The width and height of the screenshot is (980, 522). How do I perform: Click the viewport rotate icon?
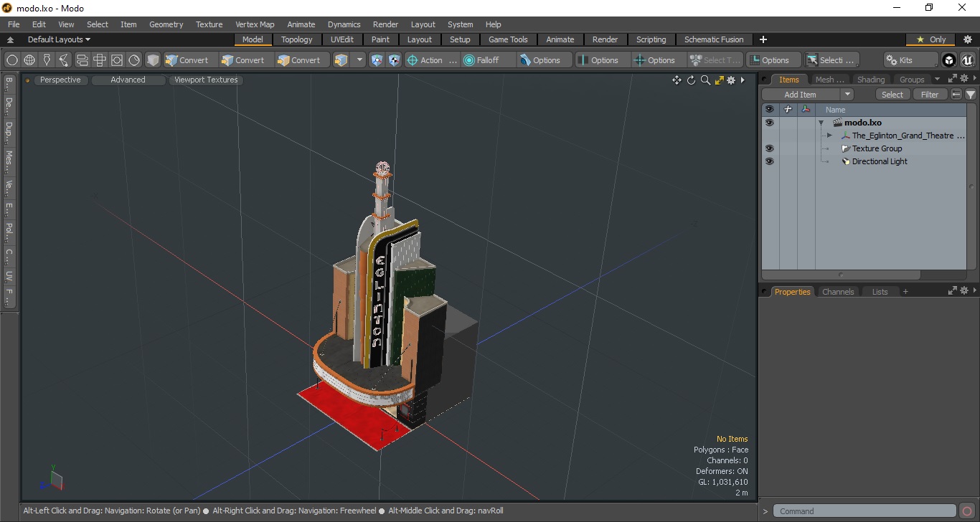(x=691, y=80)
